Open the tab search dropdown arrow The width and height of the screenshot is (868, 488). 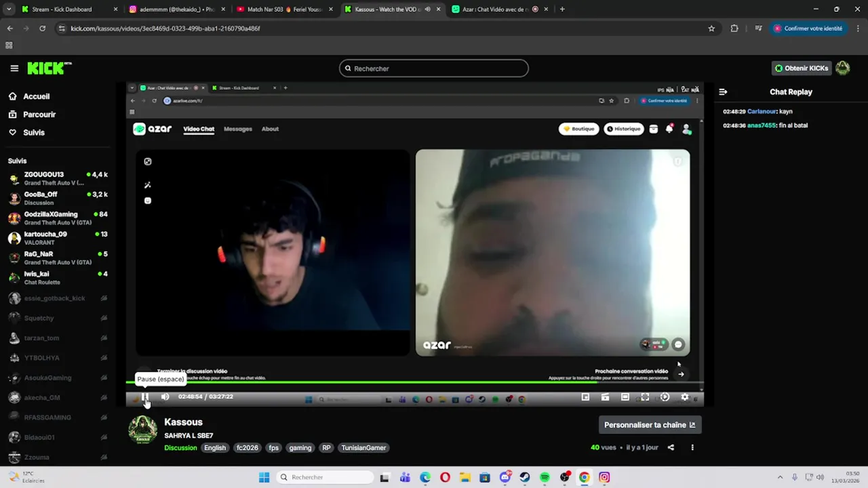pyautogui.click(x=9, y=9)
